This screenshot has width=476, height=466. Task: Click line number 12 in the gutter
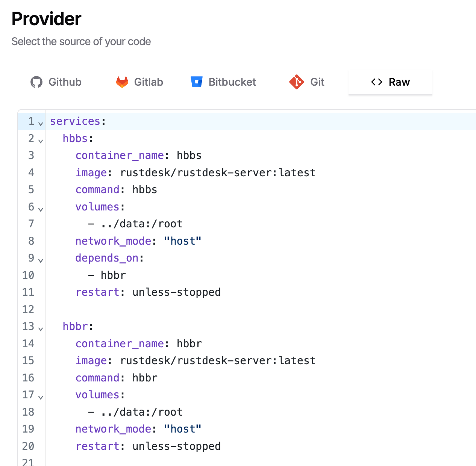point(28,309)
